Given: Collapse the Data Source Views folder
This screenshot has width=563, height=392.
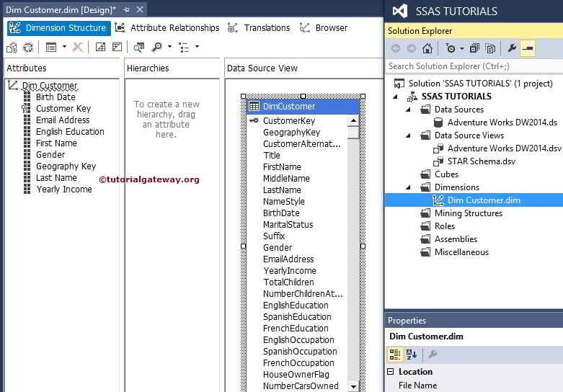Looking at the screenshot, I should tap(408, 135).
